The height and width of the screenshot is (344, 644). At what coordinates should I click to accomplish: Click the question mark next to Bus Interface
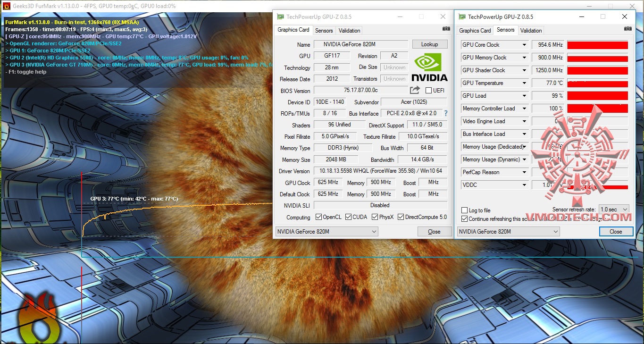point(446,113)
